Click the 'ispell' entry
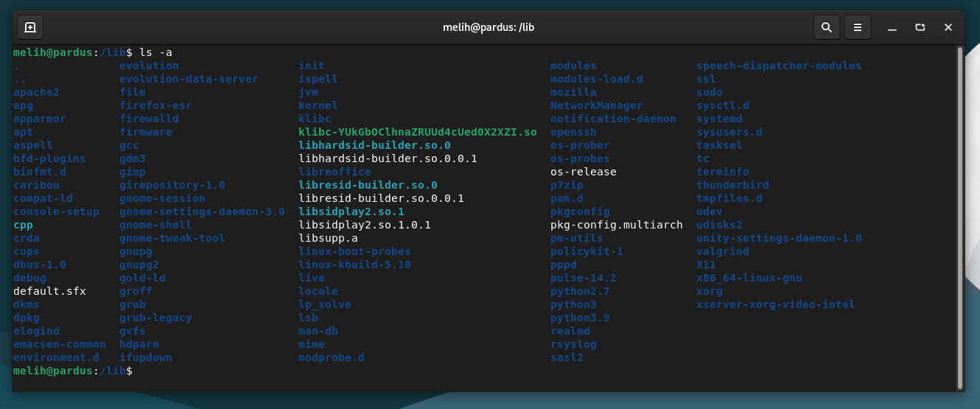Screen dimensions: 980x409 pos(318,79)
